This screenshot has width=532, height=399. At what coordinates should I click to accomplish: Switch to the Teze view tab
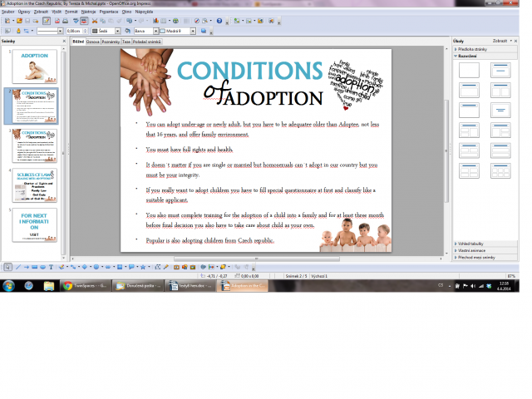pos(126,42)
